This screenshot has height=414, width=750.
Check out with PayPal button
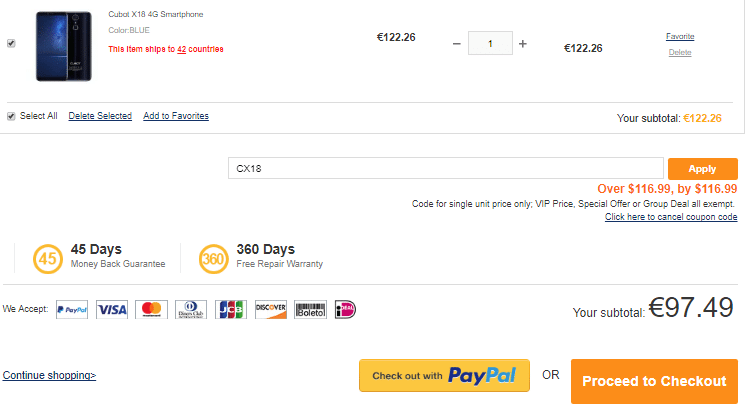(444, 376)
